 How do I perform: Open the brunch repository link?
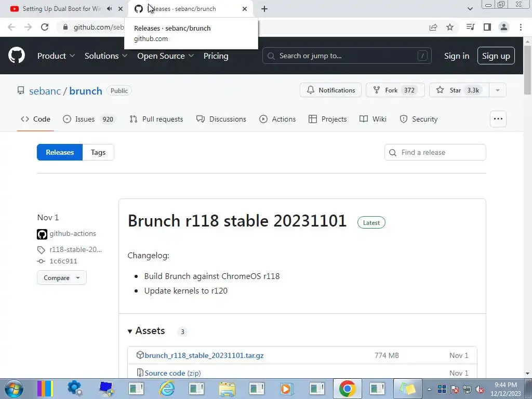(86, 91)
